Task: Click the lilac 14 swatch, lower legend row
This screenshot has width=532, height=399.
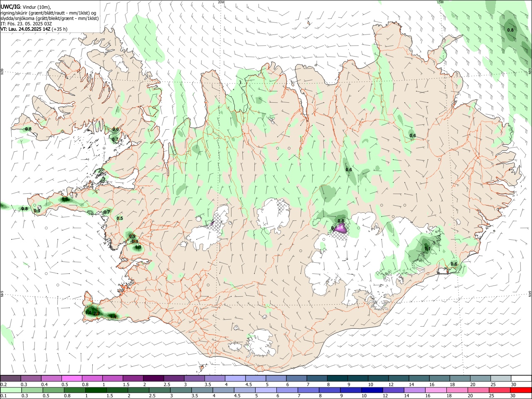Action: tap(415, 390)
